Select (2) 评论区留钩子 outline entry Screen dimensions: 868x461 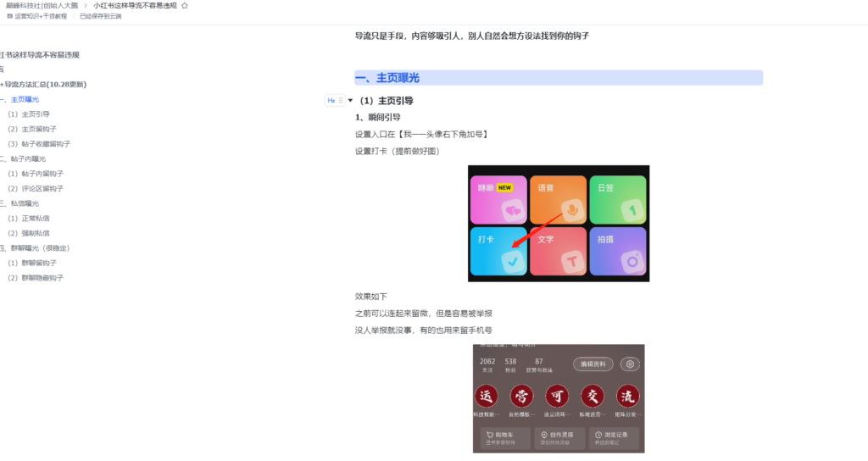tap(36, 189)
